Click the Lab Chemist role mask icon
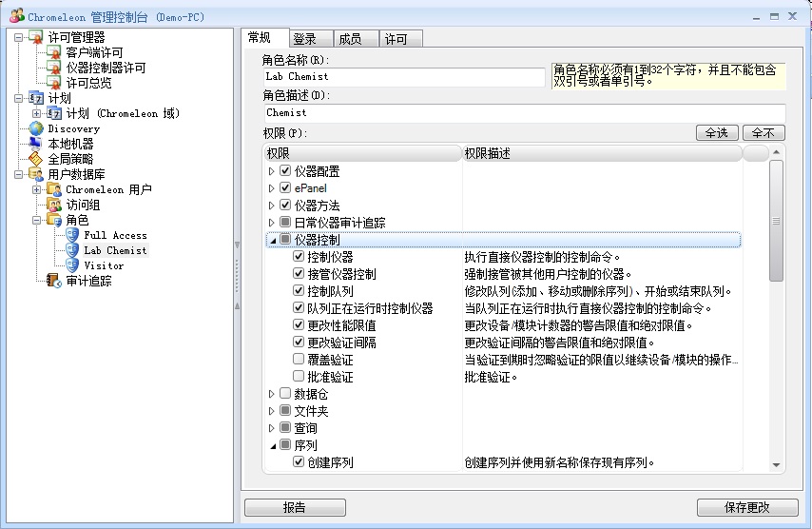812x529 pixels. pos(72,250)
